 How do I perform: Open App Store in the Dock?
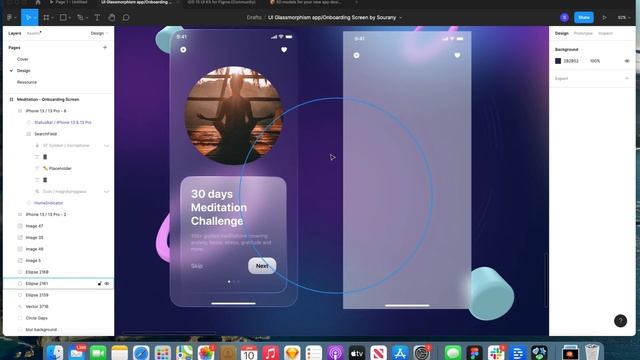[x=400, y=353]
